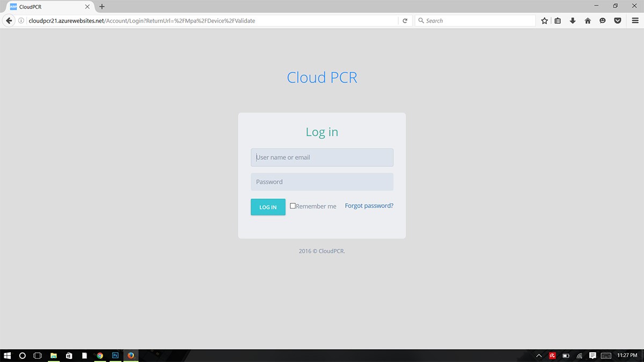Open the Windows Store taskbar icon
Screen dimensions: 644x362
click(x=69, y=356)
